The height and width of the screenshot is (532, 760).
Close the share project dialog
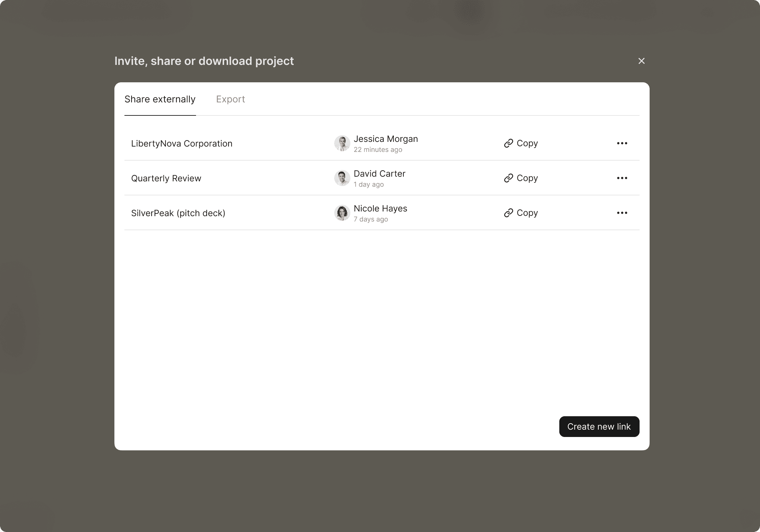(x=641, y=61)
